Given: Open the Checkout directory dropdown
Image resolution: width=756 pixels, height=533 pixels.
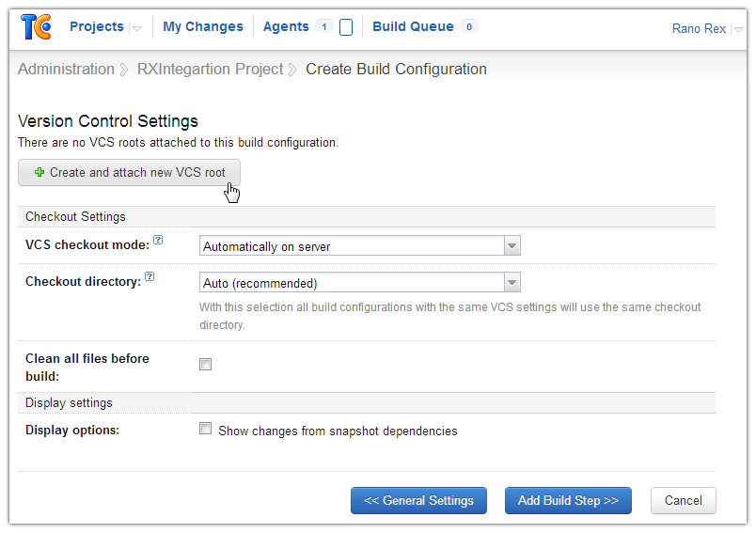Looking at the screenshot, I should [x=360, y=282].
